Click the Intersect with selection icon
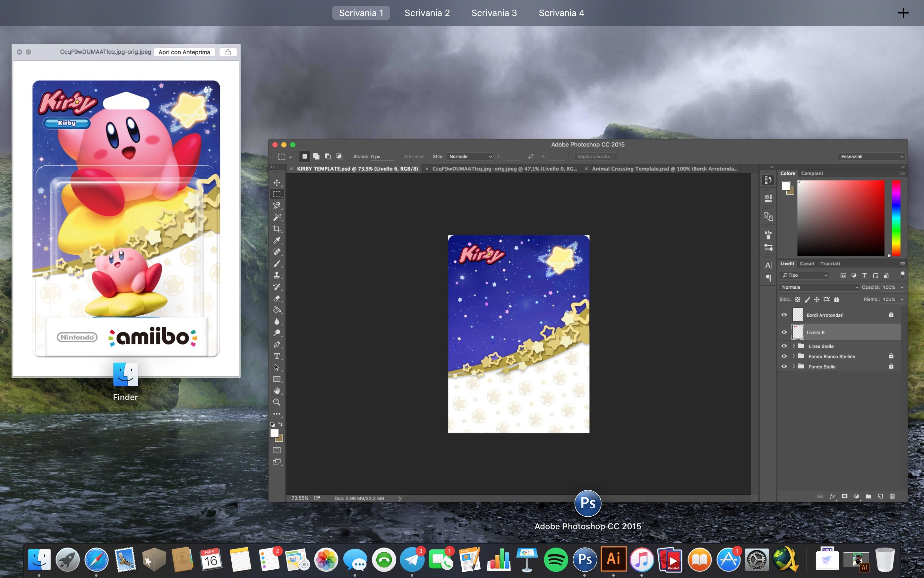 coord(339,156)
